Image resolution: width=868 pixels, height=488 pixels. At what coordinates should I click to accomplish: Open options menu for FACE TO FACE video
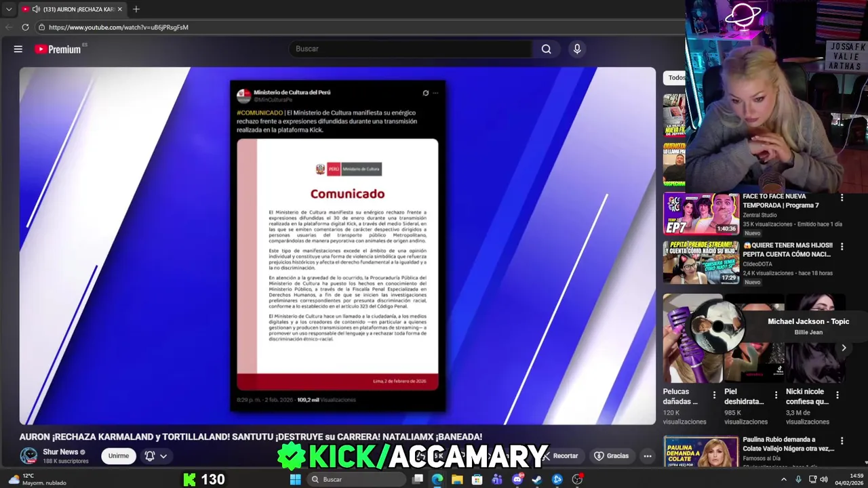(842, 197)
